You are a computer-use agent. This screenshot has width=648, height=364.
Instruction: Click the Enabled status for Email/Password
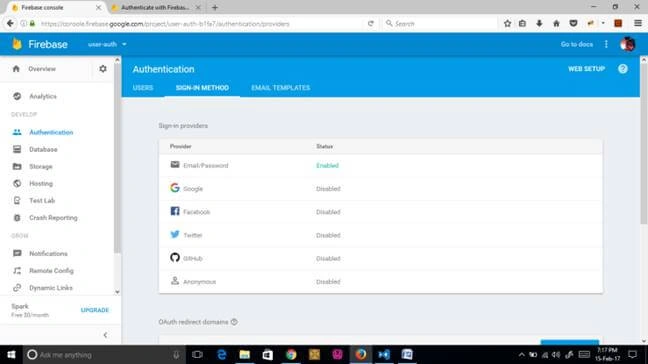point(327,166)
